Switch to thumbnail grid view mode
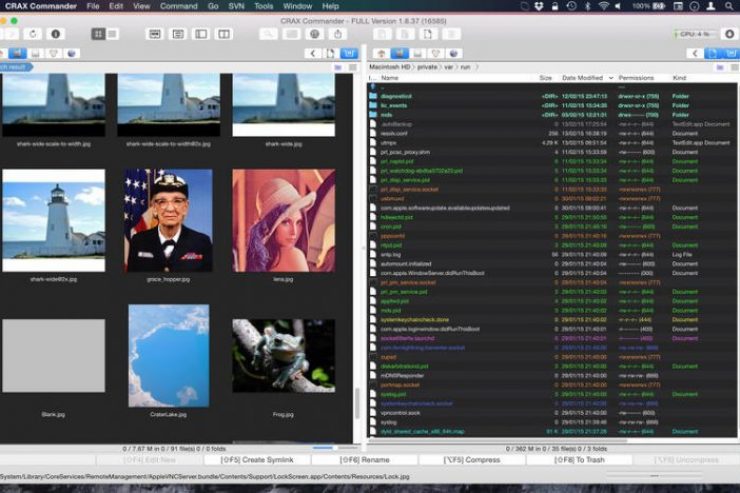 coord(99,33)
